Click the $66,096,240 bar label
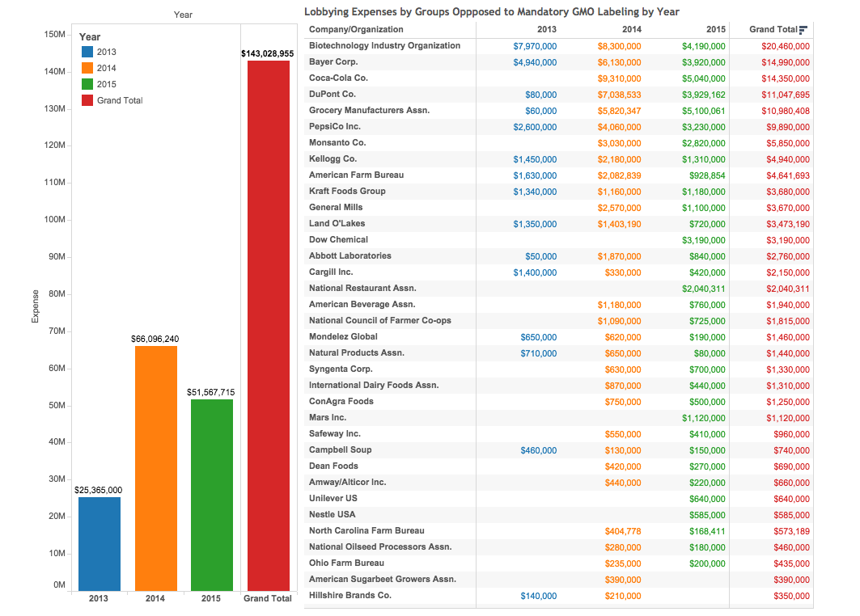Viewport: 860px width, 616px height. 155,339
